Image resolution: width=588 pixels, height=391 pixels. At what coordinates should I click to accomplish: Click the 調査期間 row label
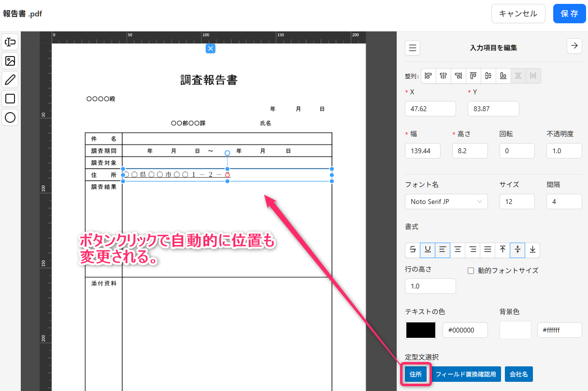click(x=104, y=151)
